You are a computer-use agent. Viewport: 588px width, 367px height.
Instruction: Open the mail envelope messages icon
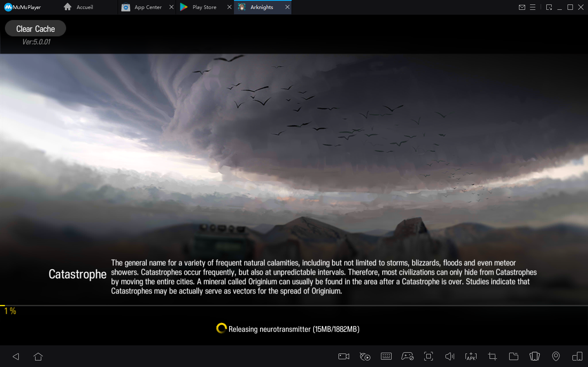click(522, 7)
